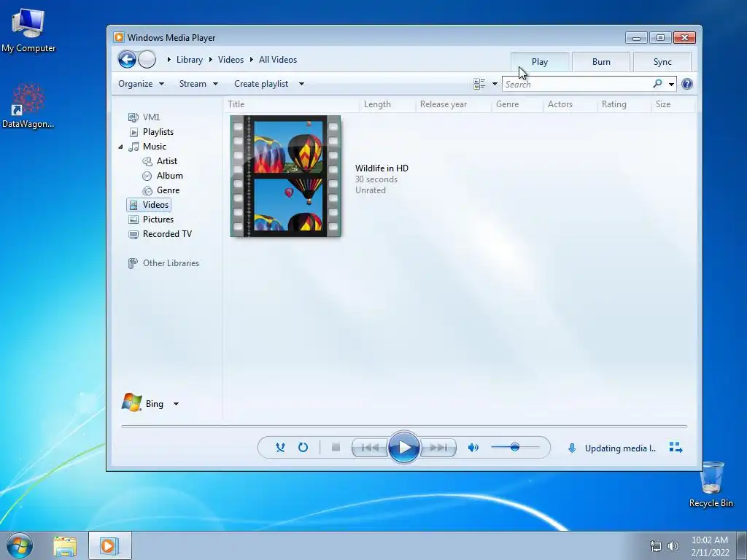The height and width of the screenshot is (560, 747).
Task: Click the system tray volume icon
Action: point(673,546)
